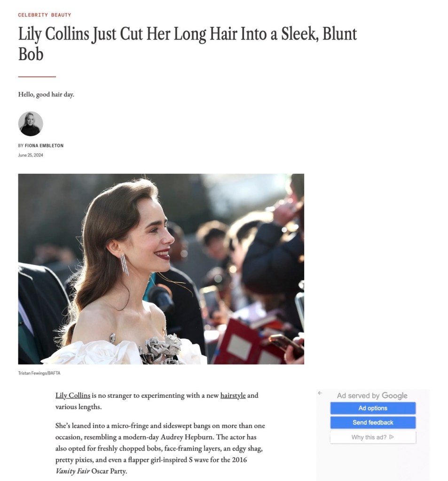Click the Google logo text in the ad panel
Image resolution: width=448 pixels, height=481 pixels.
pyautogui.click(x=394, y=396)
